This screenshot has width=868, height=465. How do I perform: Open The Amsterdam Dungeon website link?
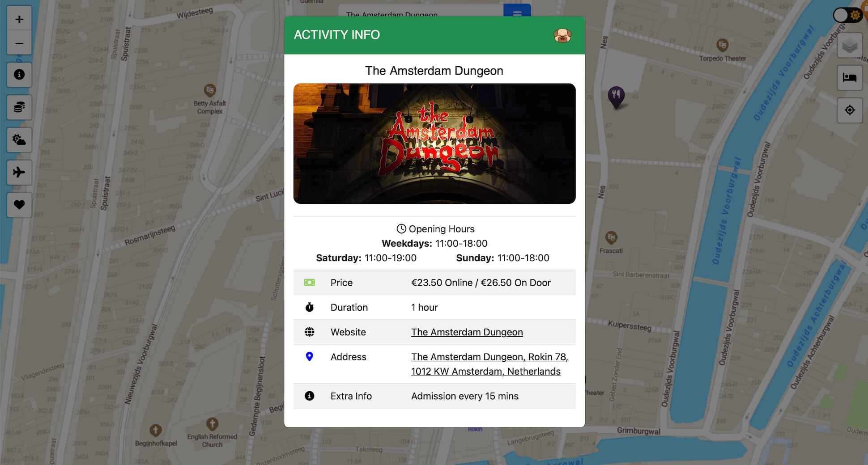pos(467,332)
